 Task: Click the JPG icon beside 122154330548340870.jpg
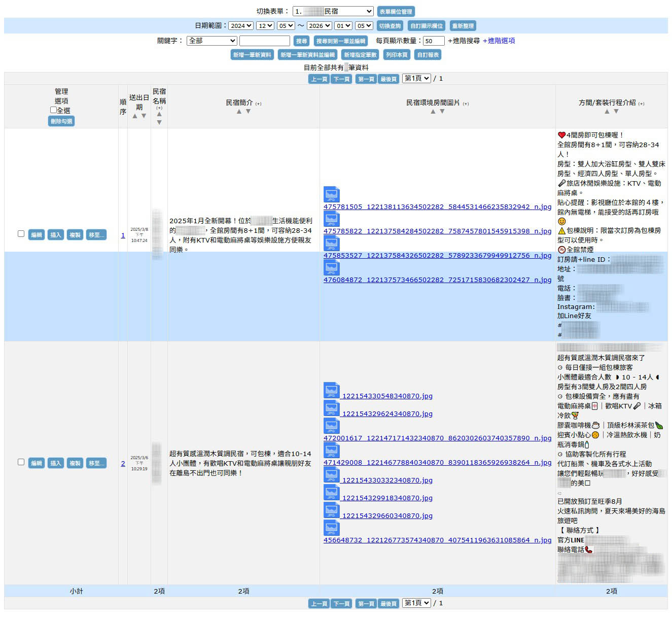click(332, 391)
